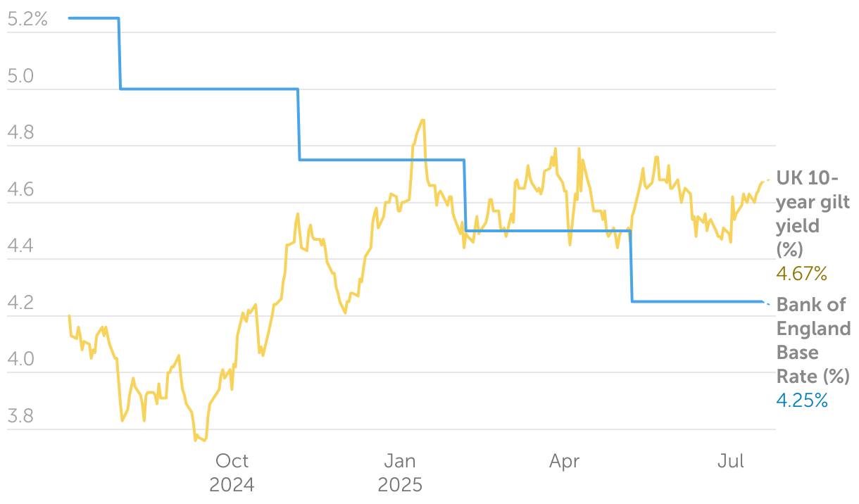The height and width of the screenshot is (504, 859).
Task: Click the Bank of England Base Rate label
Action: click(x=813, y=339)
